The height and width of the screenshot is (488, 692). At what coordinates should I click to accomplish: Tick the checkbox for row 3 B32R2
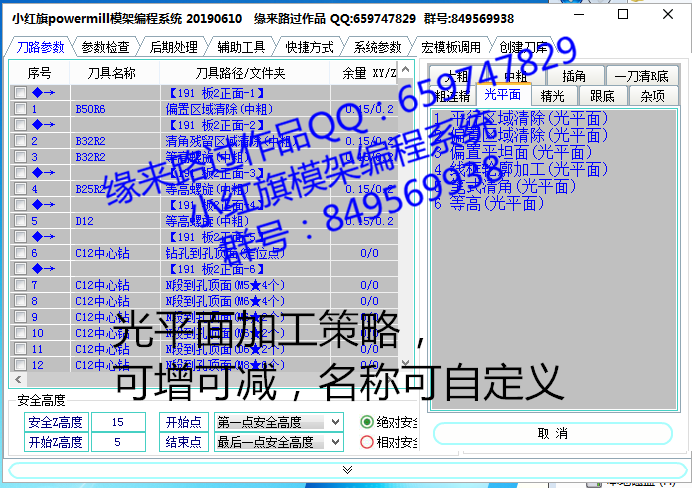pyautogui.click(x=20, y=157)
